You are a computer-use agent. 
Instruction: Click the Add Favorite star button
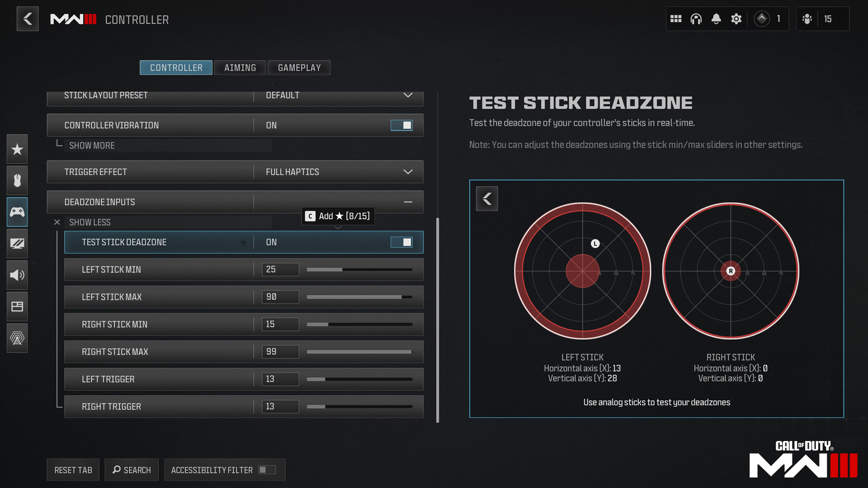[x=243, y=242]
